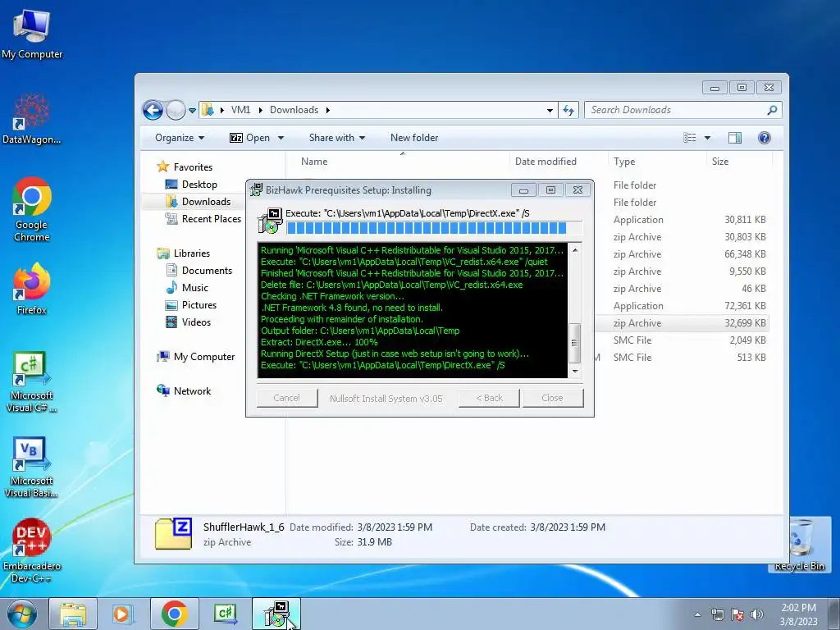This screenshot has width=840, height=630.
Task: Open the Documents library
Action: 207,271
